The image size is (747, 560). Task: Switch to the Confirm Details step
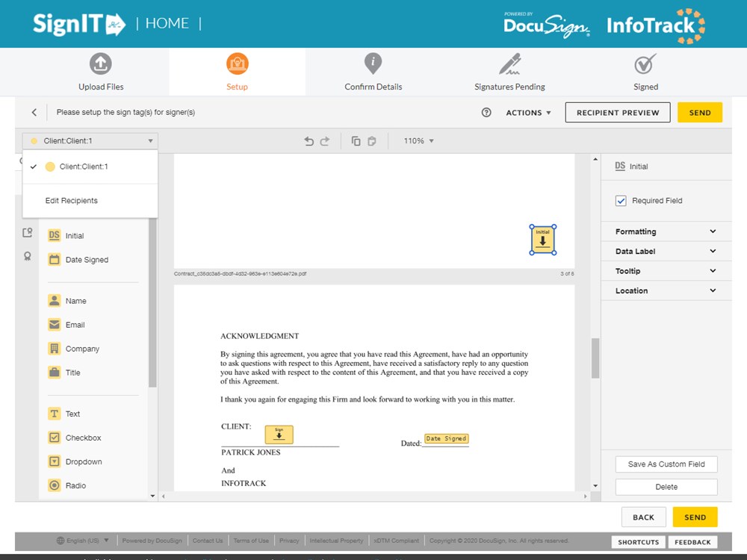click(373, 72)
